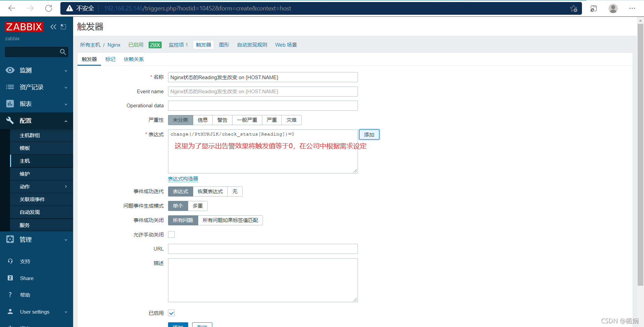Expand the 资产记录 menu chevron
644x327 pixels.
[66, 88]
